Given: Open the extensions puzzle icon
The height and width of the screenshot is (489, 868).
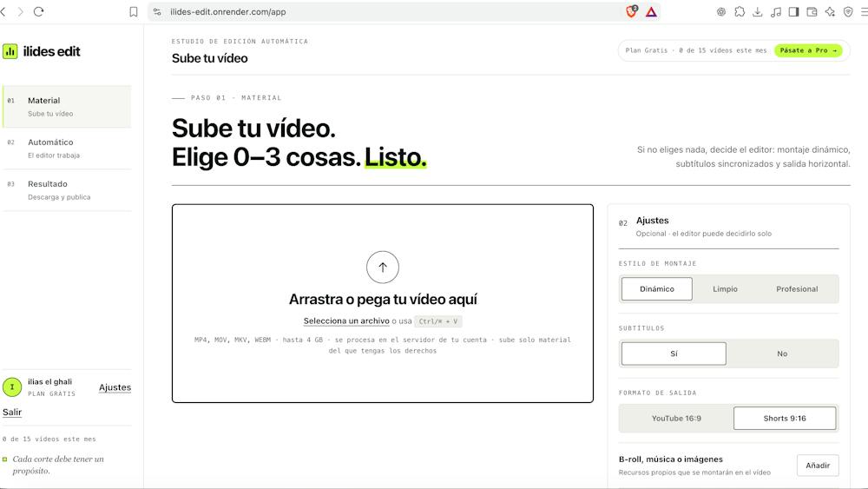Looking at the screenshot, I should (x=740, y=11).
